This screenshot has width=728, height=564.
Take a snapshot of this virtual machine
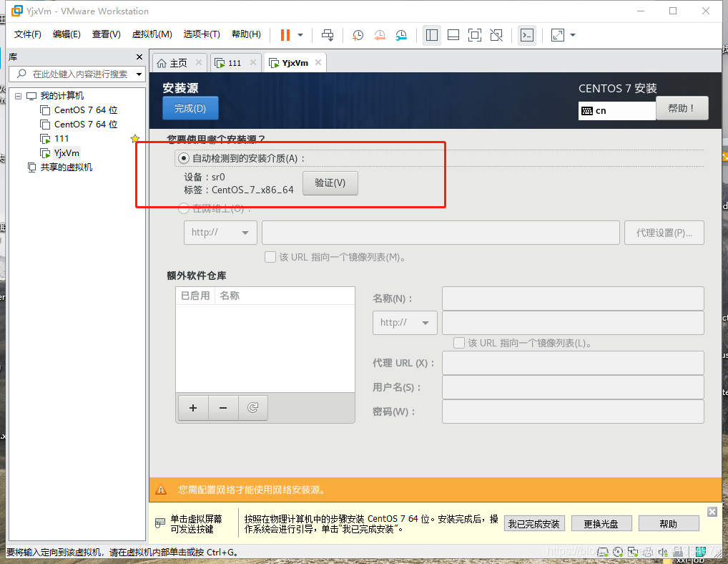[358, 34]
